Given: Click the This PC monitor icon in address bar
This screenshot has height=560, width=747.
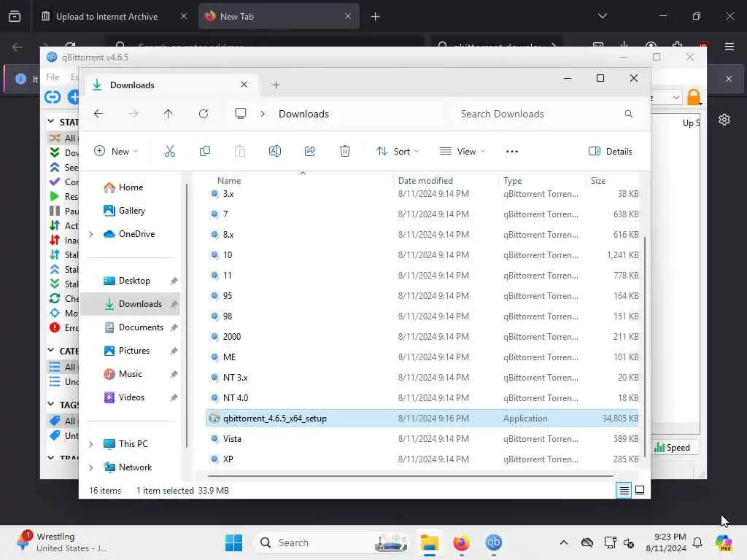Looking at the screenshot, I should (x=241, y=114).
